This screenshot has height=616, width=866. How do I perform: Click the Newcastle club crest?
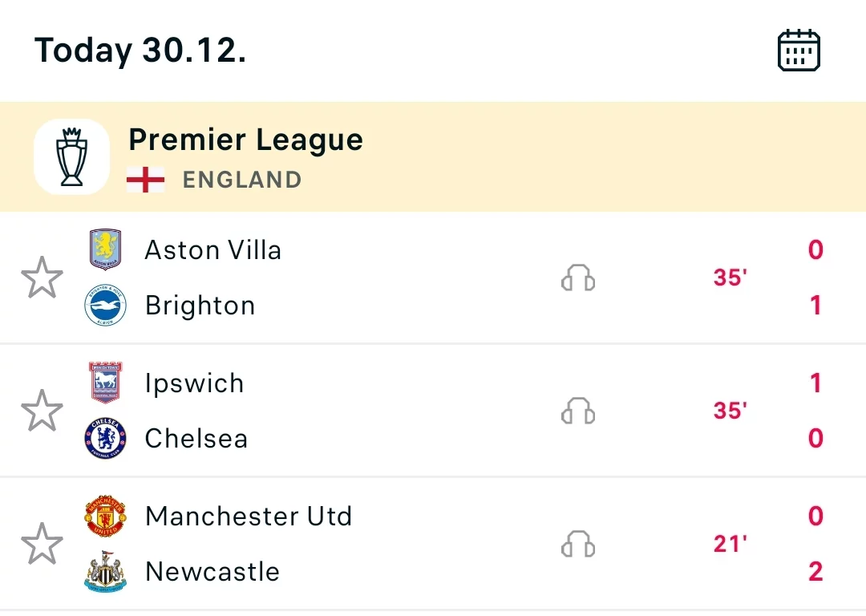coord(105,571)
